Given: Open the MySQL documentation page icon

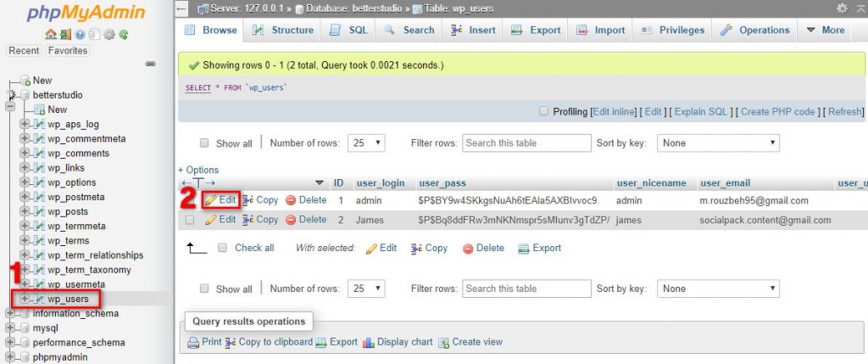Looking at the screenshot, I should click(x=94, y=34).
